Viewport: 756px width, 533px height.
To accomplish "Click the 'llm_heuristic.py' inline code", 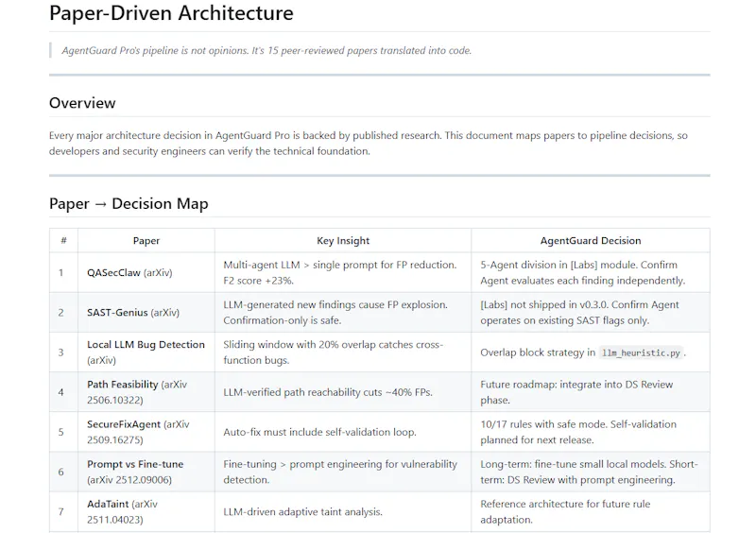I will (x=641, y=352).
